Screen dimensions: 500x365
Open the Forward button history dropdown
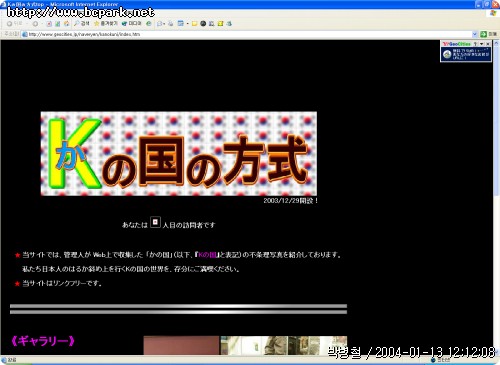coord(41,24)
